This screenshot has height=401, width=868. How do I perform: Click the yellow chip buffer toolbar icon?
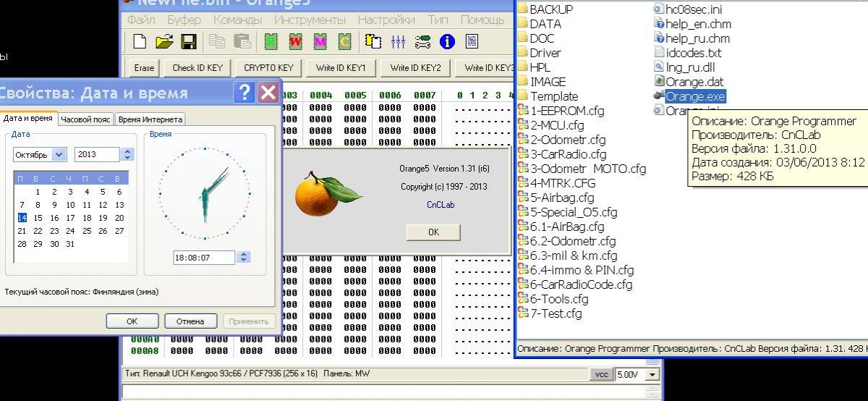point(373,41)
